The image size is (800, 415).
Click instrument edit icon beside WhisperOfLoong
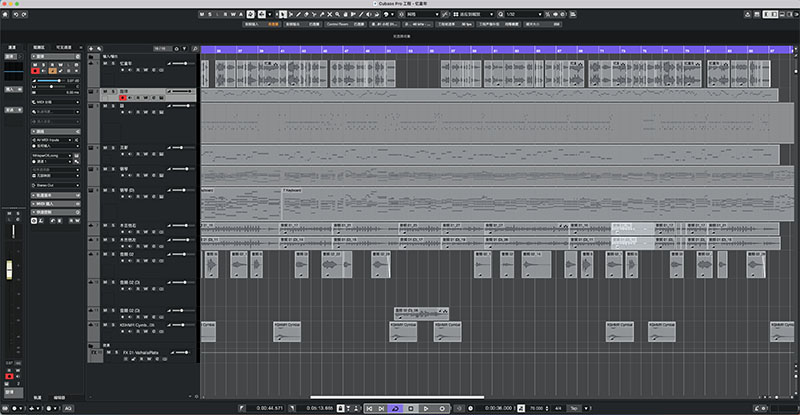(x=77, y=155)
